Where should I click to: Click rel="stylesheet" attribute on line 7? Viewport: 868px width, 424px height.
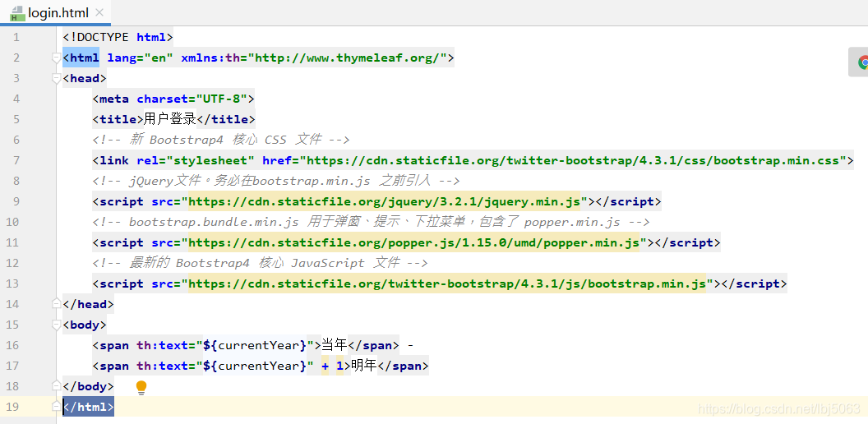[196, 160]
